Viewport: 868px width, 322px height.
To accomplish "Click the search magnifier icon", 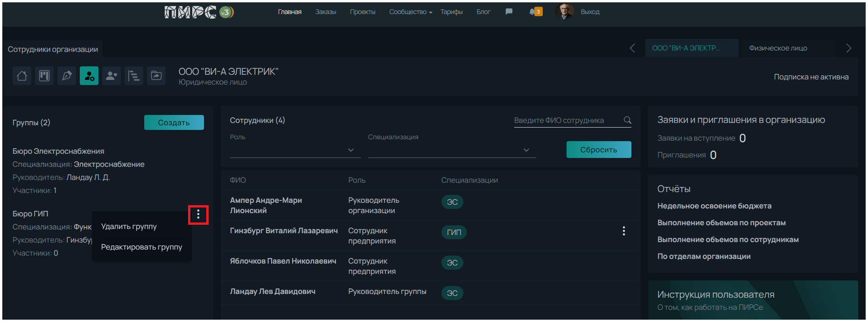I will [x=628, y=121].
